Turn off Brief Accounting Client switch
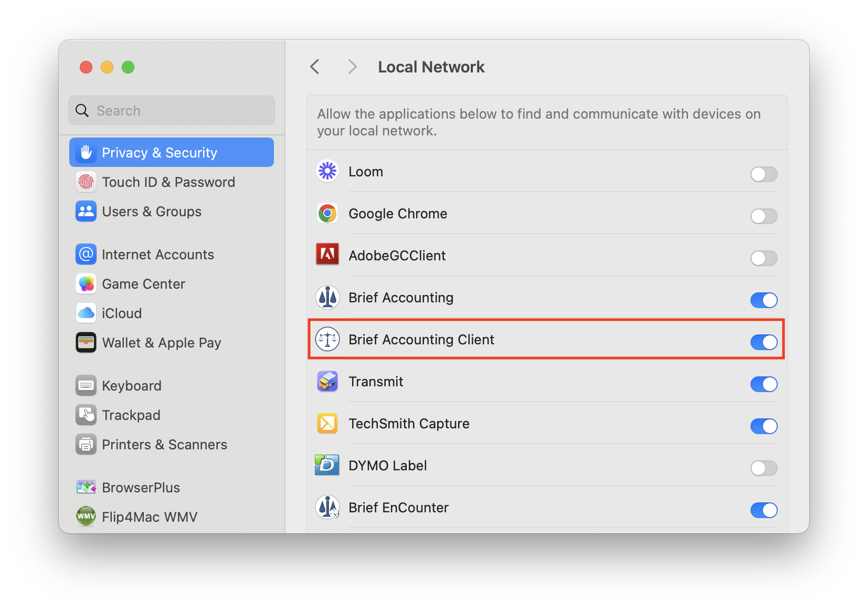 (764, 342)
